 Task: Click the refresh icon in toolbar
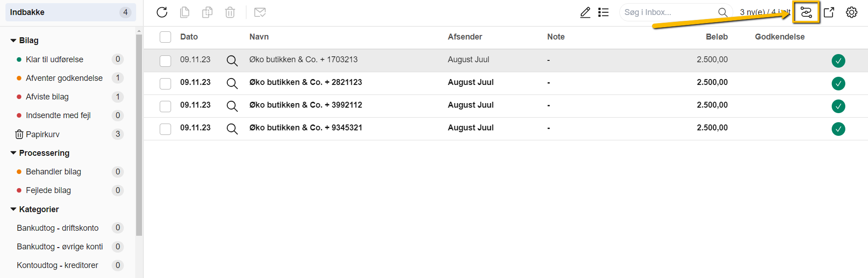(x=162, y=12)
